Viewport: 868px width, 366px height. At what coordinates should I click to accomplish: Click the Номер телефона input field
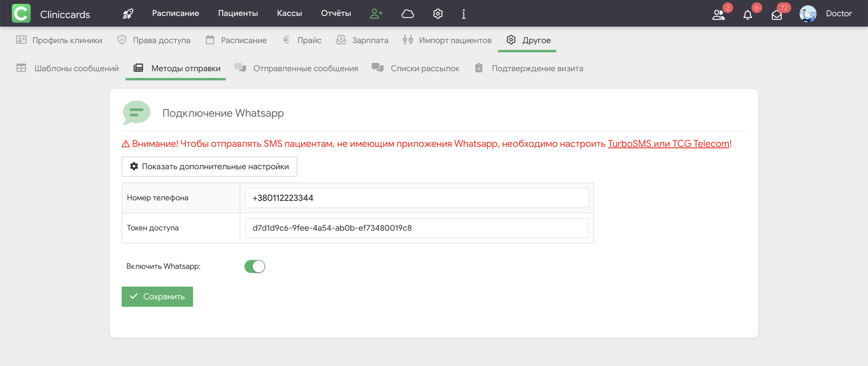click(x=417, y=198)
